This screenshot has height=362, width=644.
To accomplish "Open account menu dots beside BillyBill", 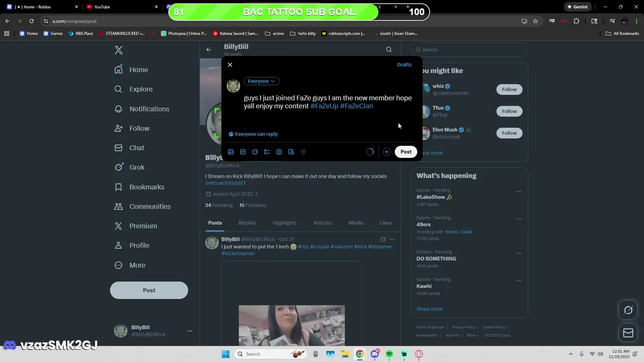I will tap(190, 331).
